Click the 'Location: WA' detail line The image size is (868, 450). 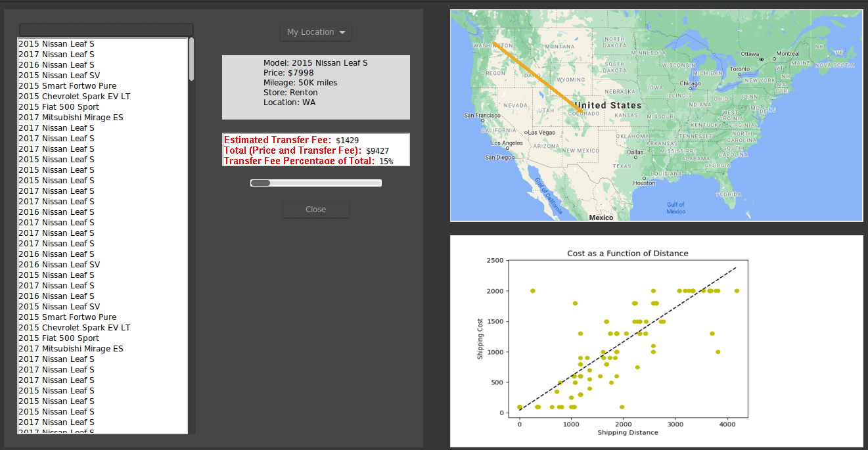click(x=289, y=102)
